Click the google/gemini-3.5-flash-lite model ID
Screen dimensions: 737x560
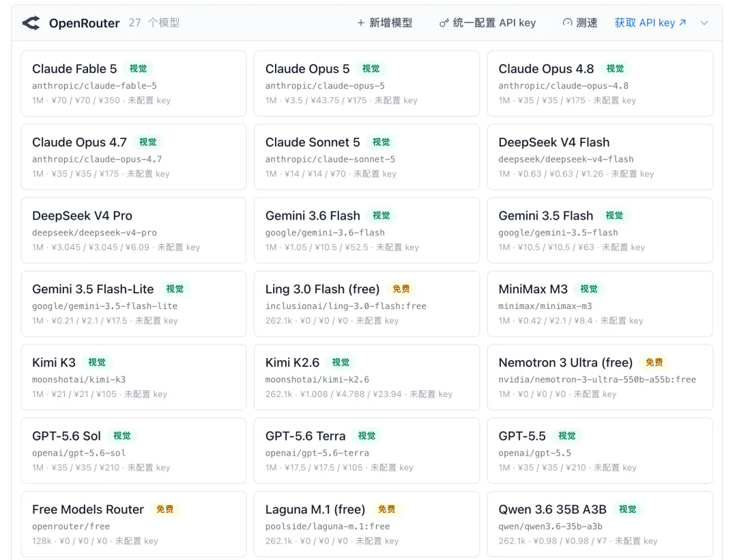pos(105,306)
